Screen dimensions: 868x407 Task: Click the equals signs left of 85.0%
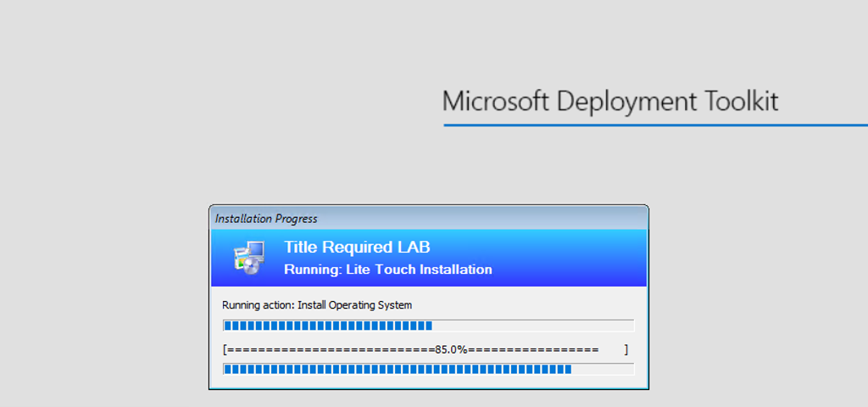pyautogui.click(x=331, y=349)
